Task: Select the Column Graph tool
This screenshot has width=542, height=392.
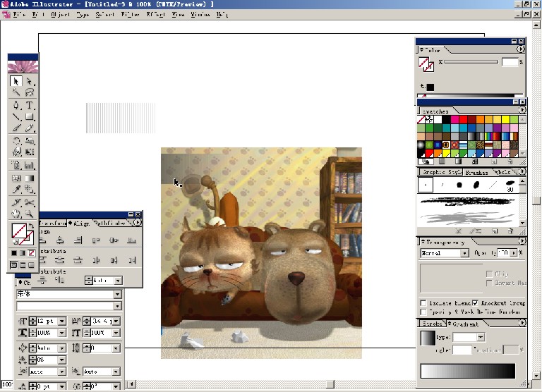Action: point(30,165)
